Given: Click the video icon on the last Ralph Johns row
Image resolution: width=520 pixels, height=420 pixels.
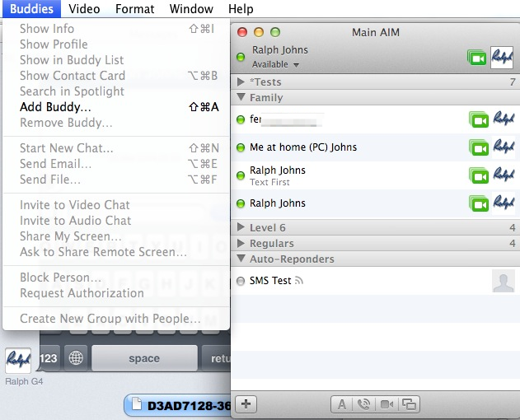Looking at the screenshot, I should point(479,203).
